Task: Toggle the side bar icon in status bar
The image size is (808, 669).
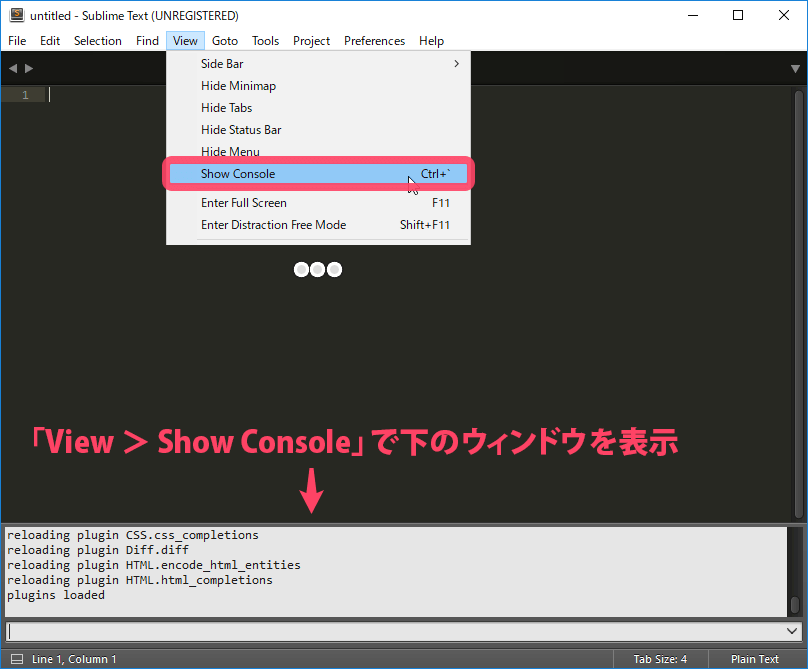Action: pyautogui.click(x=17, y=659)
